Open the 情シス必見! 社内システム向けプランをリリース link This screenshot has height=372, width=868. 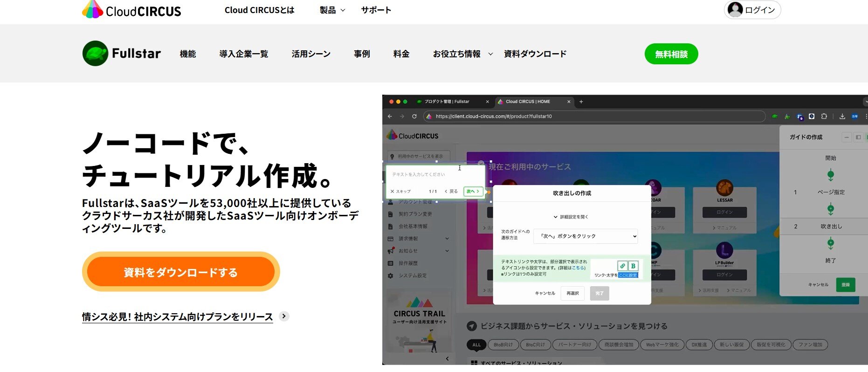tap(177, 317)
